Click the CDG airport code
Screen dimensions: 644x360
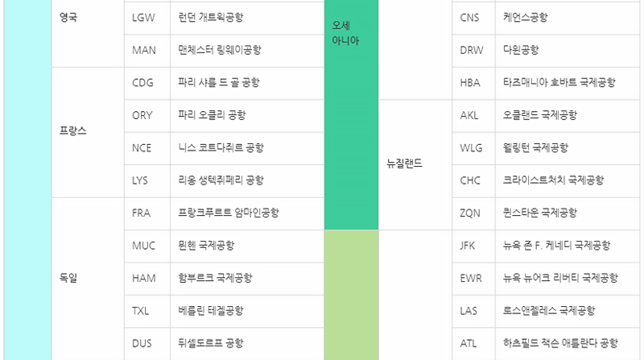(x=142, y=83)
